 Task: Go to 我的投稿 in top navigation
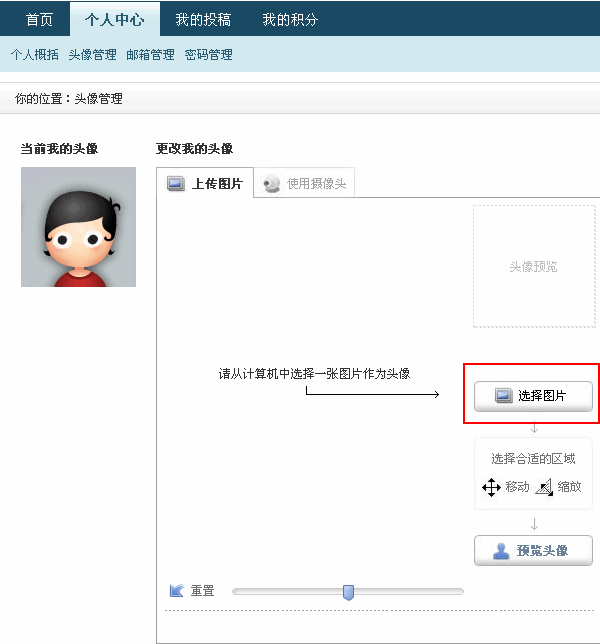(203, 19)
